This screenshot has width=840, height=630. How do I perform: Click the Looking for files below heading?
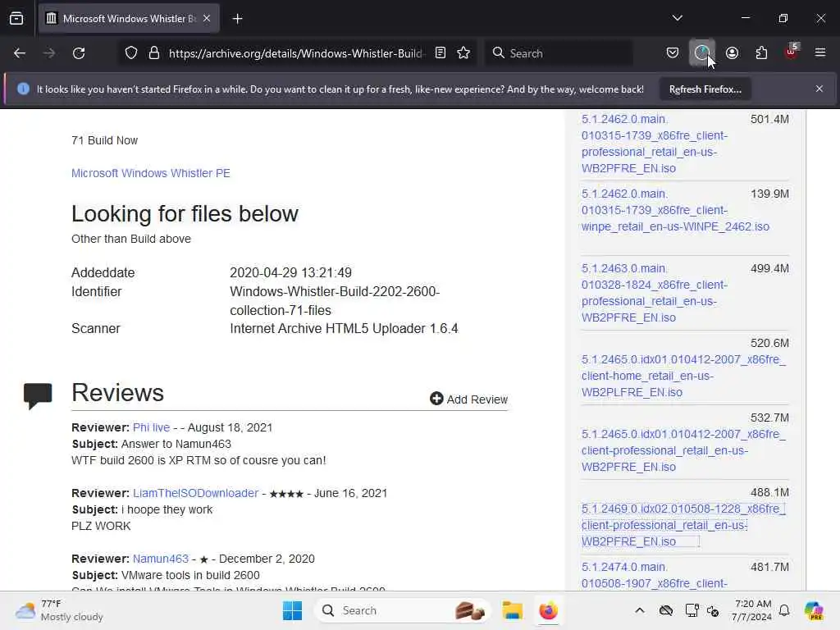tap(185, 213)
